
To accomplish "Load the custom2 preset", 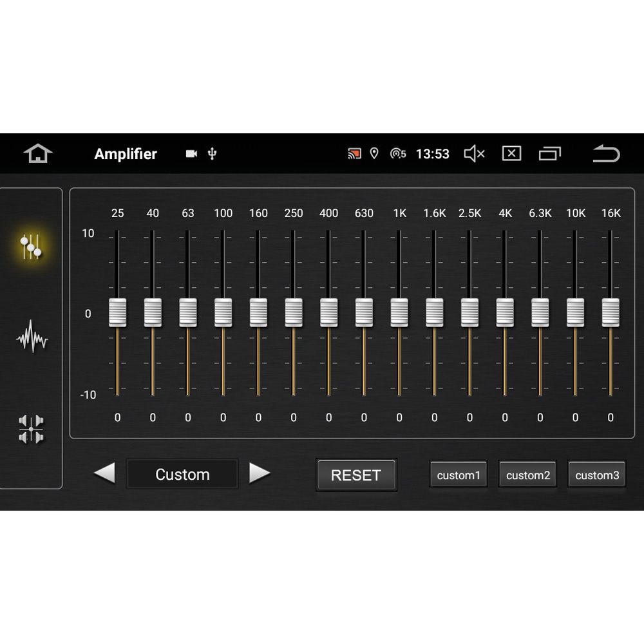I will (528, 475).
